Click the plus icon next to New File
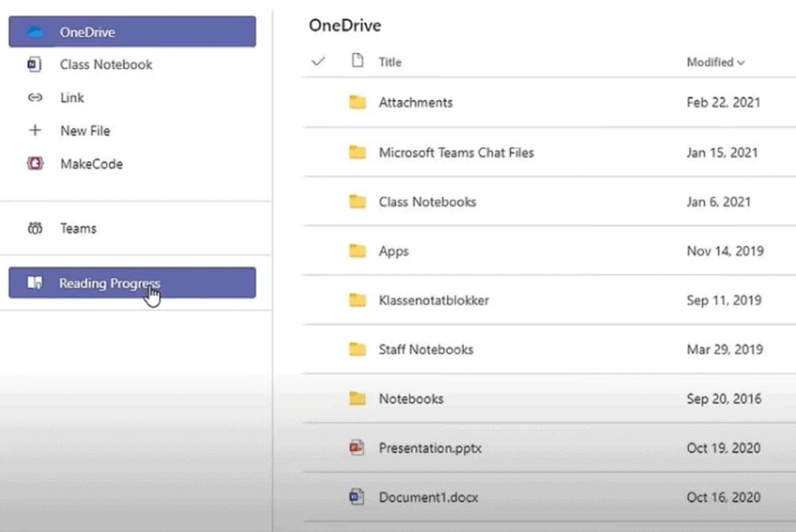Viewport: 796px width, 532px height. [35, 131]
